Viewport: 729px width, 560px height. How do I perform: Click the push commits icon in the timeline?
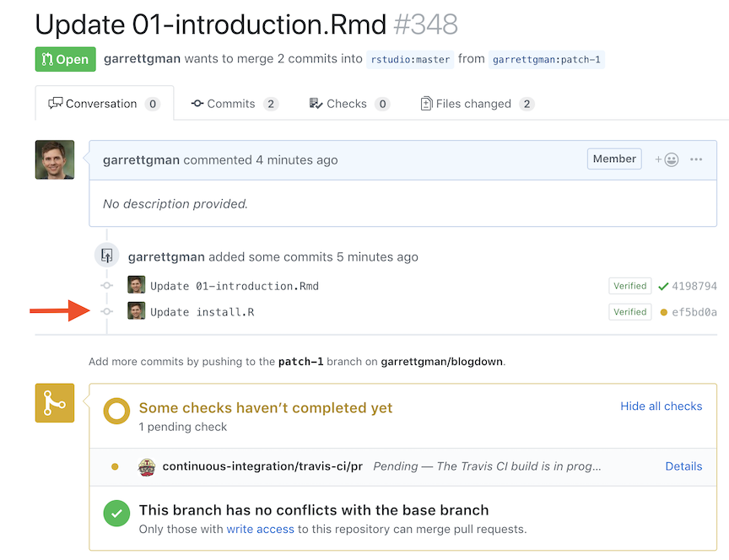tap(106, 256)
